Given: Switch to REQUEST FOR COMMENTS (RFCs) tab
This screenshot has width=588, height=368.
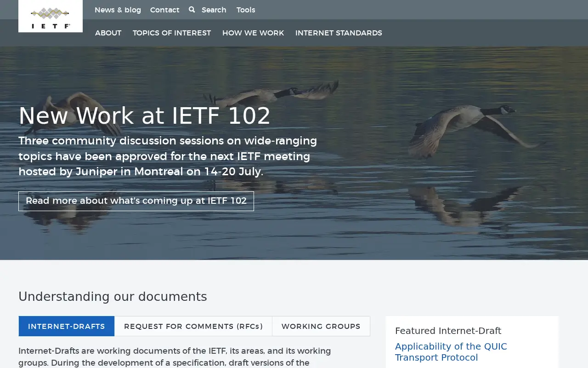Looking at the screenshot, I should 193,326.
